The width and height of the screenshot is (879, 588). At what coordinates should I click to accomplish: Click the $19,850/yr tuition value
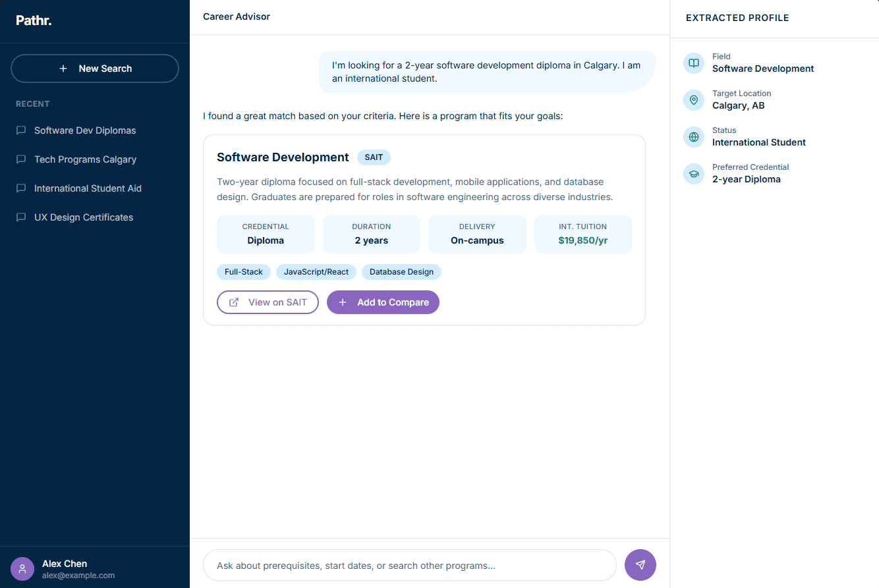[x=583, y=240]
